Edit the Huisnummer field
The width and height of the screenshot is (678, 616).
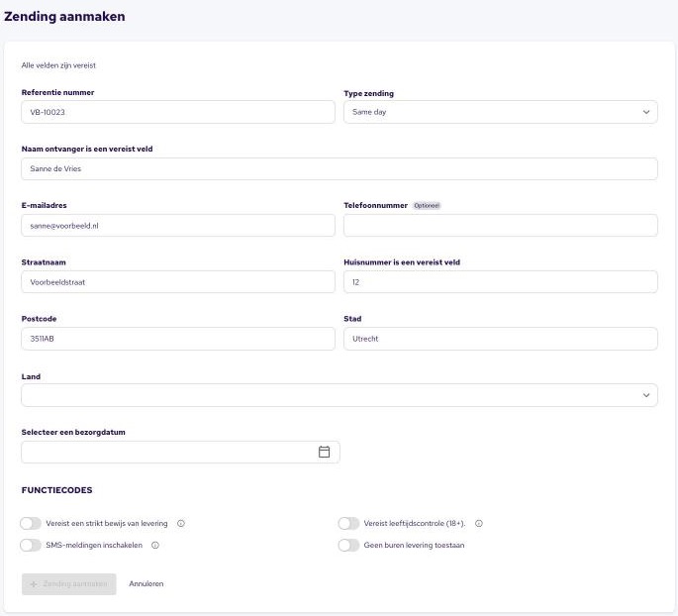pos(501,282)
